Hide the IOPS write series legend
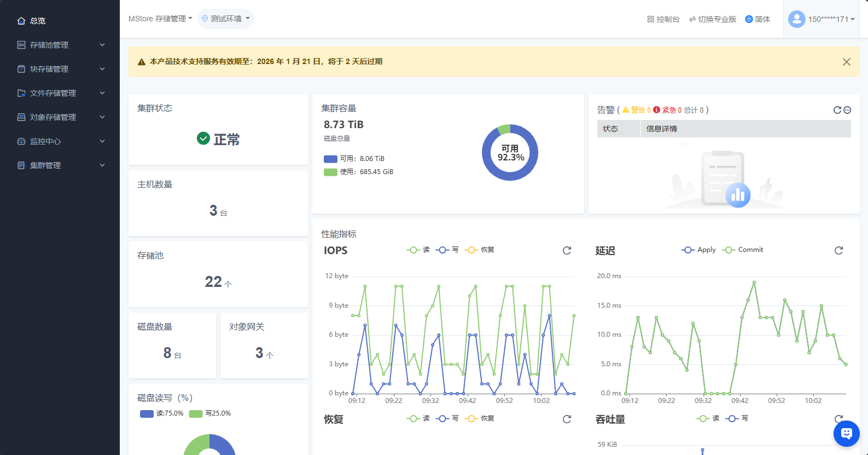This screenshot has height=455, width=868. tap(447, 250)
